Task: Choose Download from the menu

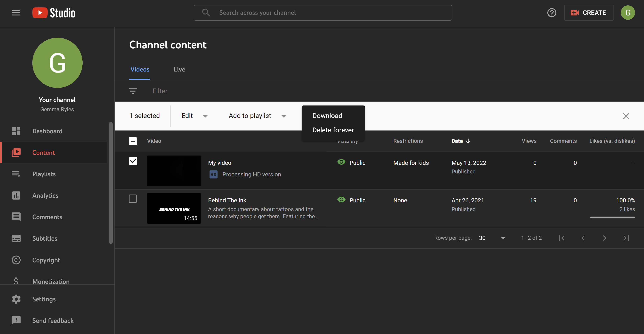Action: pos(333,116)
